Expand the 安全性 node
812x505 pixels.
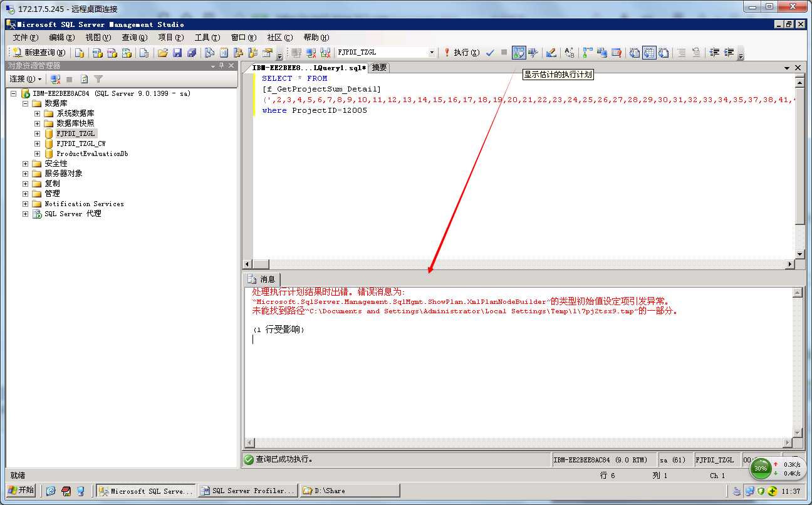(x=26, y=164)
